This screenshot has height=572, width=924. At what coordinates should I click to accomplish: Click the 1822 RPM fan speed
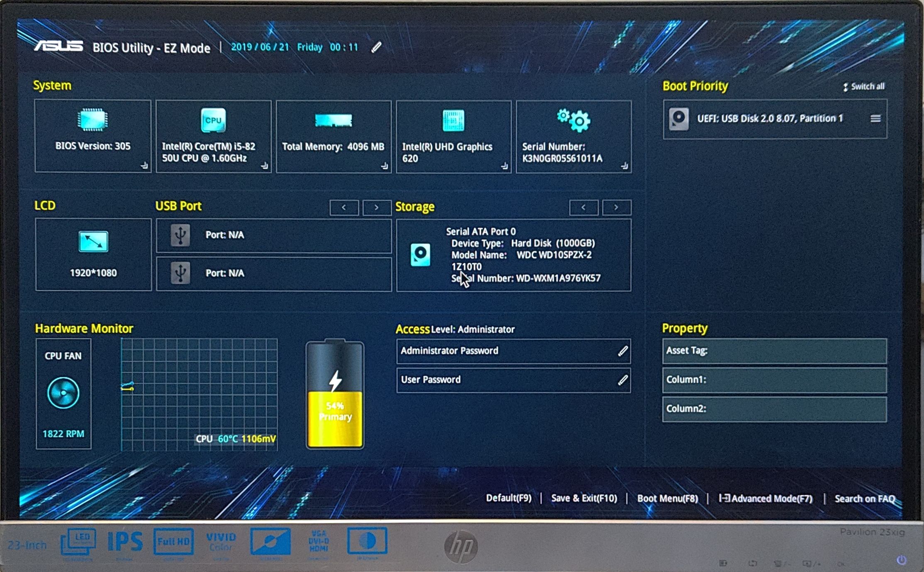pos(63,434)
